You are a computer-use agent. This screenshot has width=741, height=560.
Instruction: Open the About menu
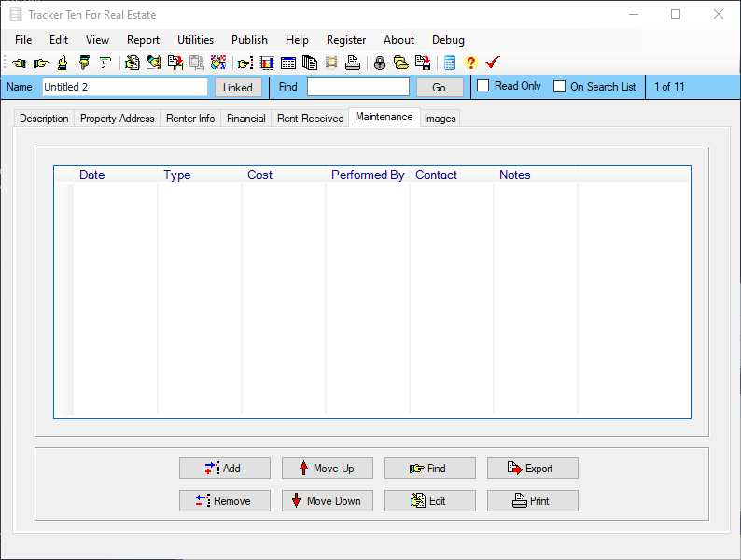[398, 40]
